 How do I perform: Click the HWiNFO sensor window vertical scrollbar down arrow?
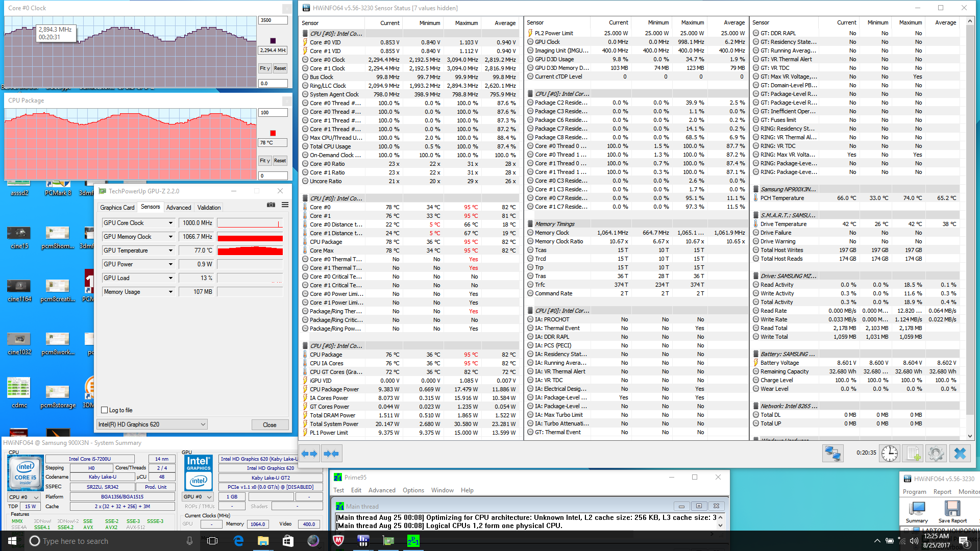click(970, 436)
